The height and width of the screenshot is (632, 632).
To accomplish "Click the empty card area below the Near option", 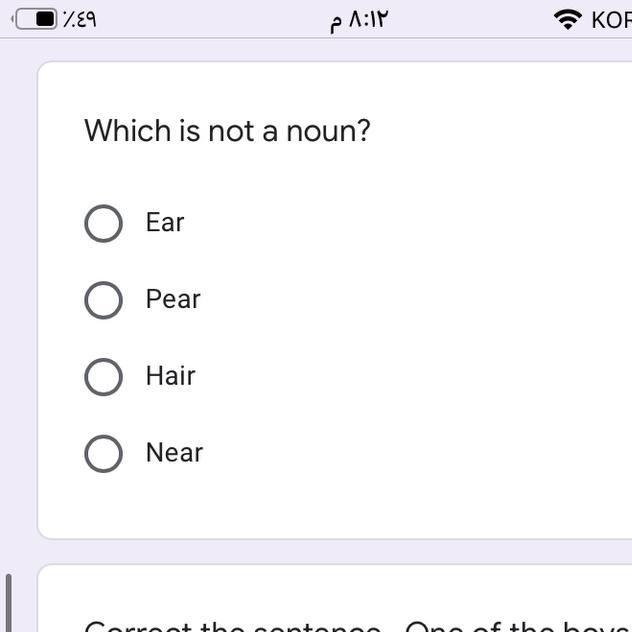I will click(x=330, y=505).
